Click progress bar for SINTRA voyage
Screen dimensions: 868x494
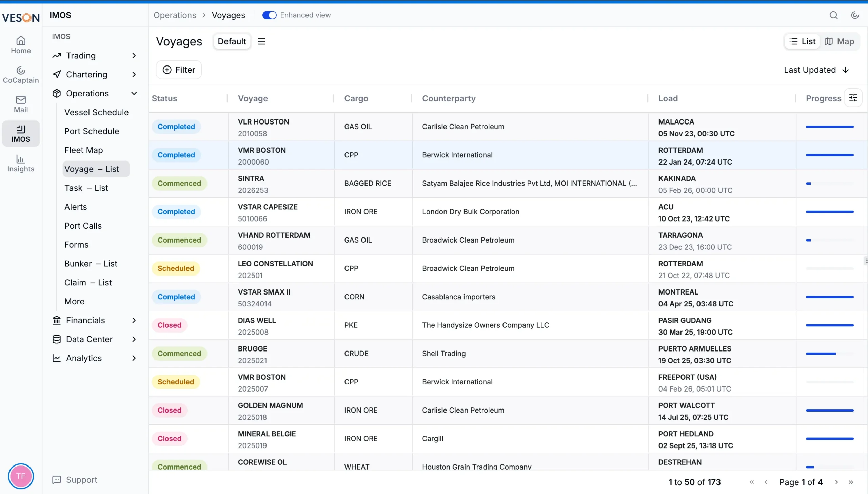click(830, 183)
